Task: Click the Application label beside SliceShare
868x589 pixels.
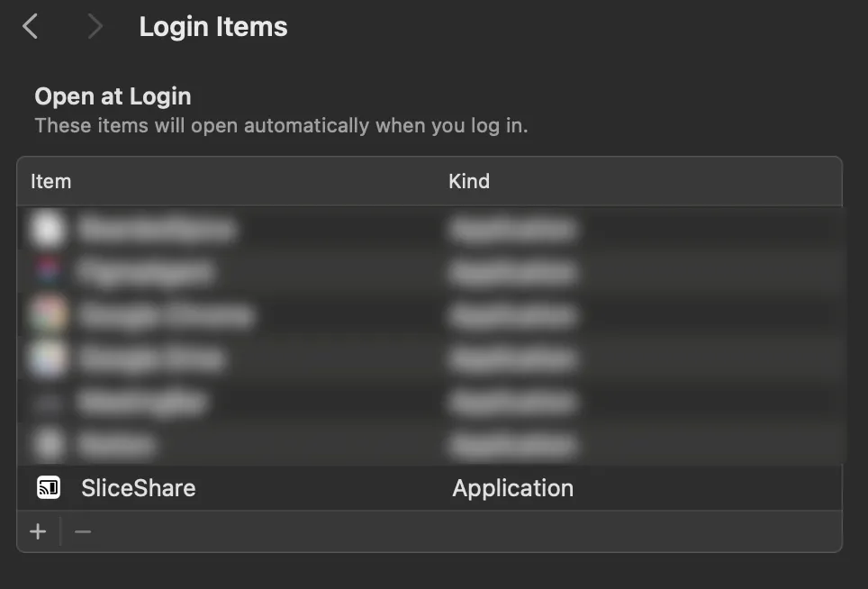Action: pos(513,487)
